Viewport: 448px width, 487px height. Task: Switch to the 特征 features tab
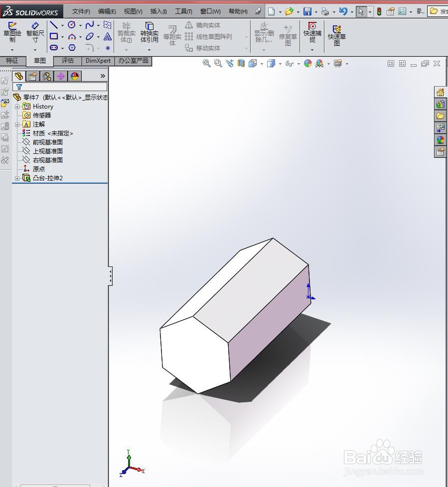click(x=12, y=61)
